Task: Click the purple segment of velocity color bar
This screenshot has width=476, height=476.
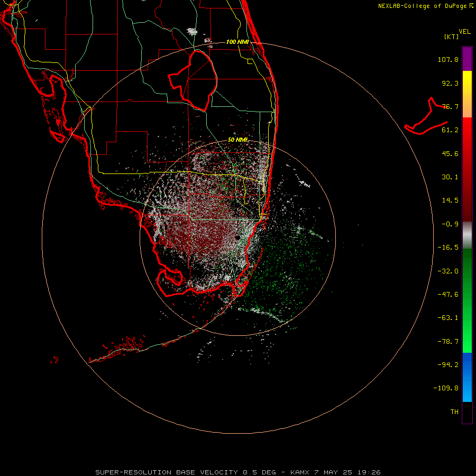Action: pos(467,59)
